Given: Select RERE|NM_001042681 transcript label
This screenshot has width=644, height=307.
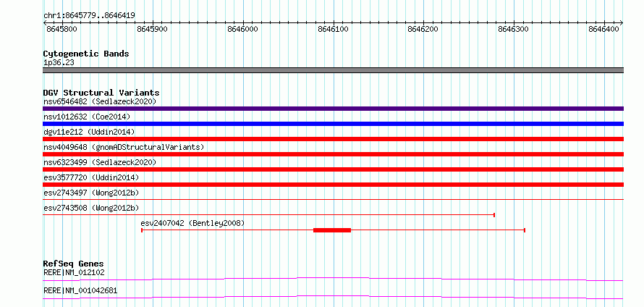Looking at the screenshot, I should (x=80, y=290).
